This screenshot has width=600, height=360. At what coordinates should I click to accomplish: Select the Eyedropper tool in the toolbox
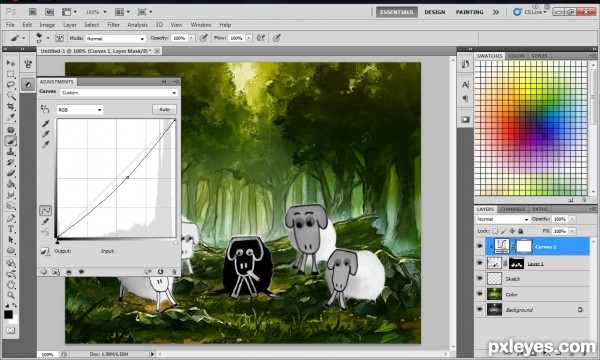pyautogui.click(x=11, y=117)
